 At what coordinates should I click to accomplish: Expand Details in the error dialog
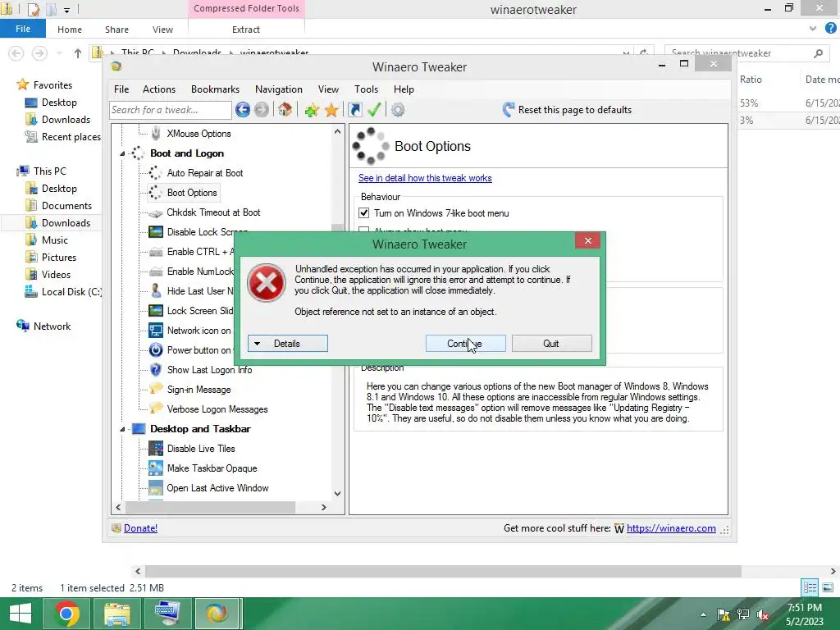[288, 344]
